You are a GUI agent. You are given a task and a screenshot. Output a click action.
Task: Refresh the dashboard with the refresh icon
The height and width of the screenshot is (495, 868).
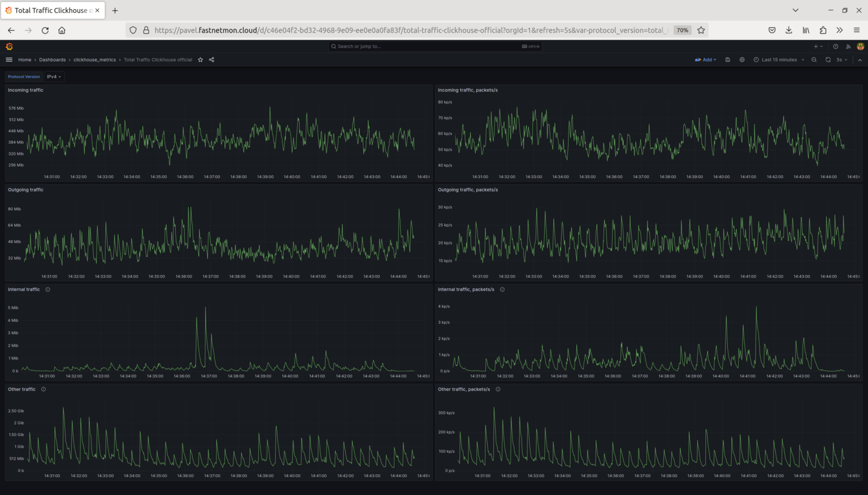pyautogui.click(x=828, y=59)
